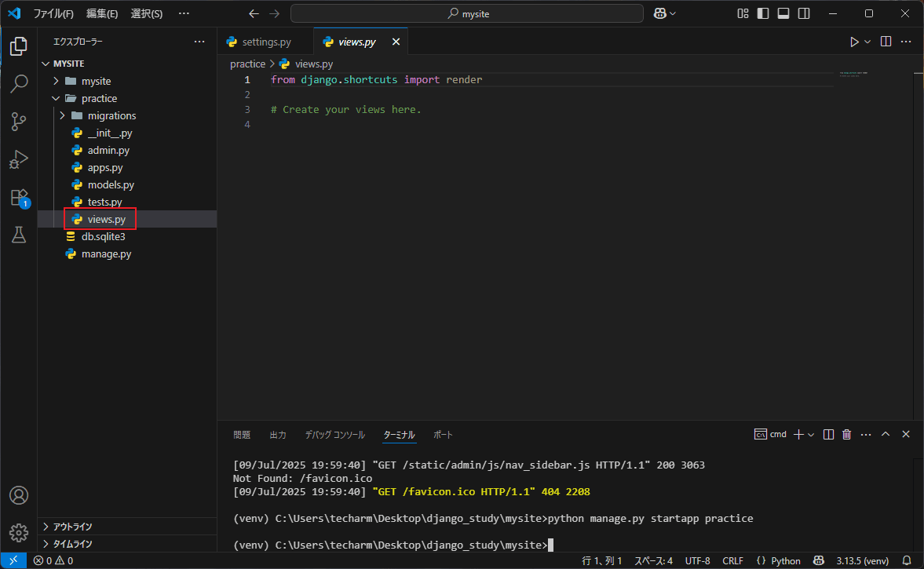
Task: Switch to the 出力 panel tab
Action: [x=278, y=435]
